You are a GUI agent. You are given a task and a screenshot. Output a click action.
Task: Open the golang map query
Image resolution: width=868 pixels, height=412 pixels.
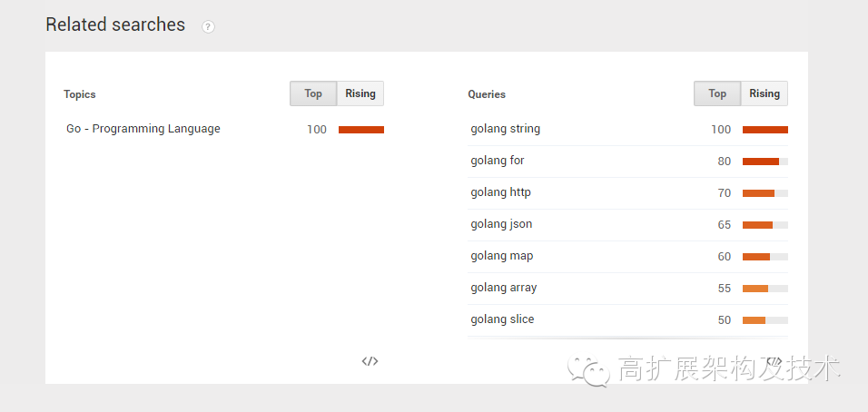502,256
